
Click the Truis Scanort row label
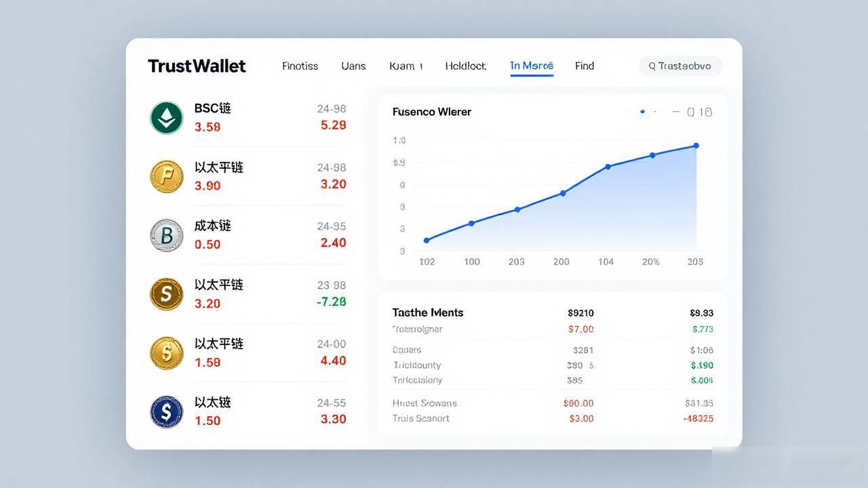(x=421, y=418)
